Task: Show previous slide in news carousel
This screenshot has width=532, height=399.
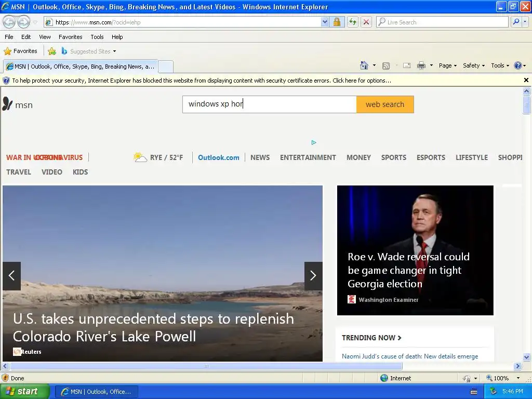Action: pyautogui.click(x=12, y=276)
